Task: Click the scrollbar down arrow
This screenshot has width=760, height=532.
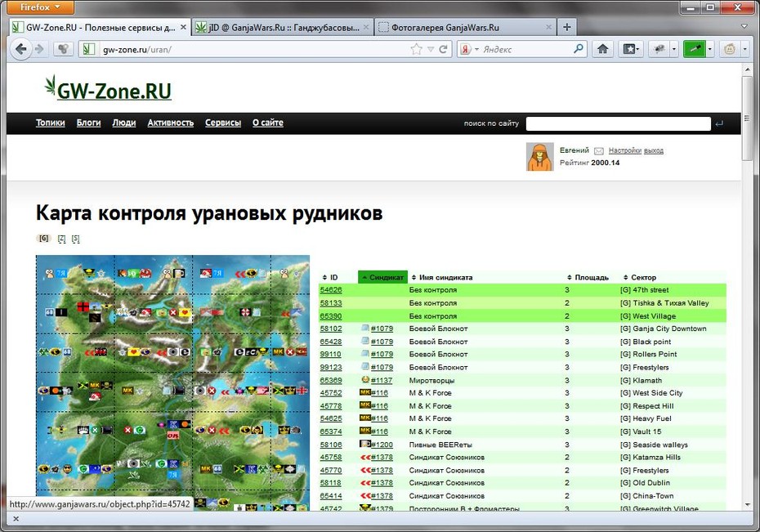Action: click(x=746, y=505)
